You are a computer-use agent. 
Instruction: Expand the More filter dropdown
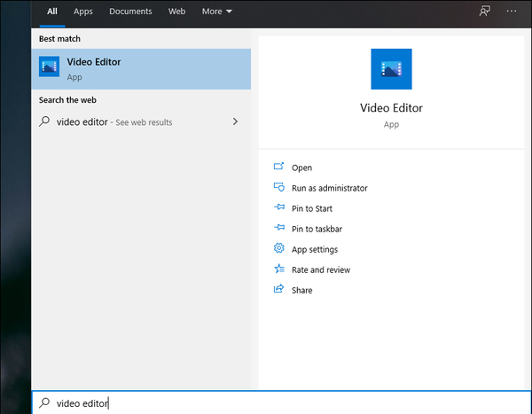coord(216,12)
